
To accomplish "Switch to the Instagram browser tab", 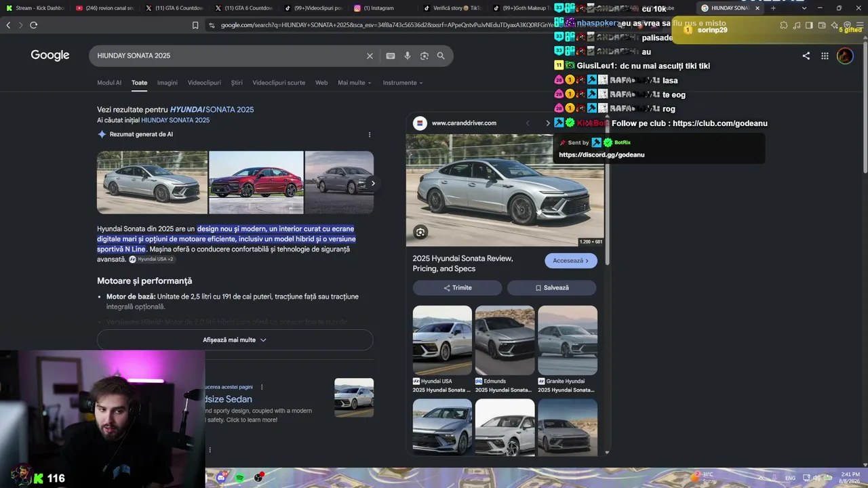I will (x=383, y=8).
